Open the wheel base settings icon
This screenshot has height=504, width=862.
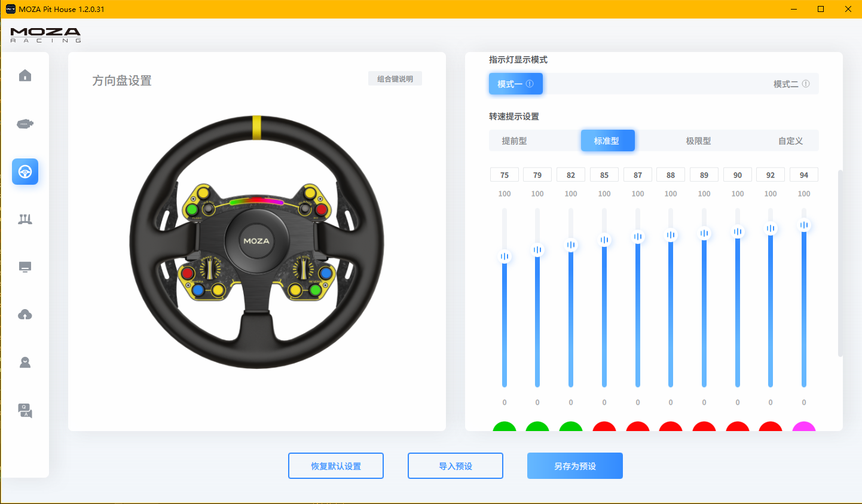[x=25, y=124]
